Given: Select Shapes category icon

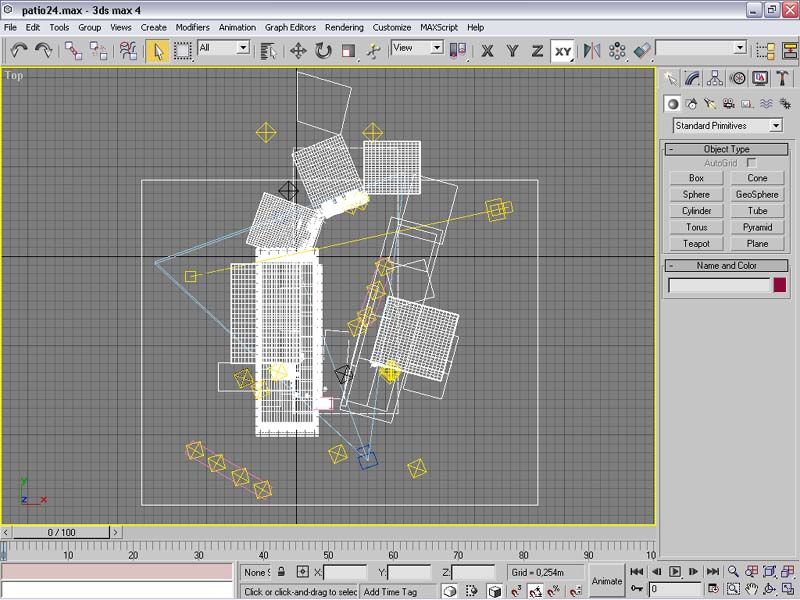Looking at the screenshot, I should [x=691, y=104].
